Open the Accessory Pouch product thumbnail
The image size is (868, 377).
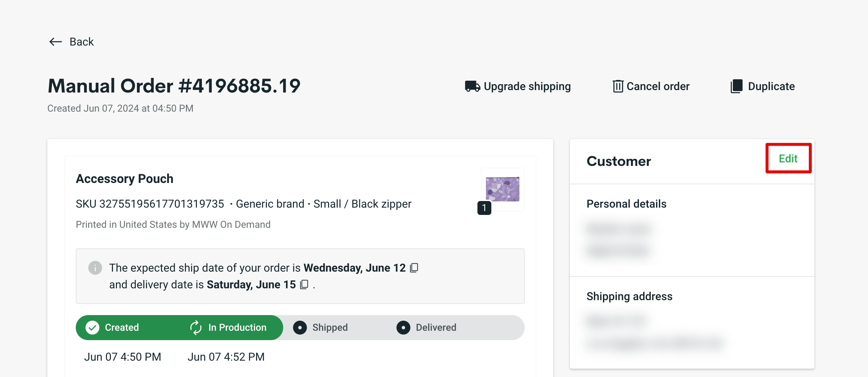(502, 189)
